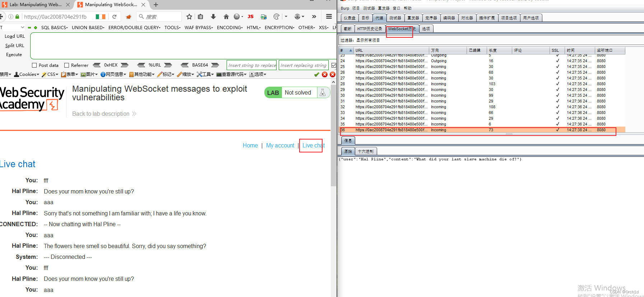Sort by the URL column header in Burp

click(x=392, y=50)
